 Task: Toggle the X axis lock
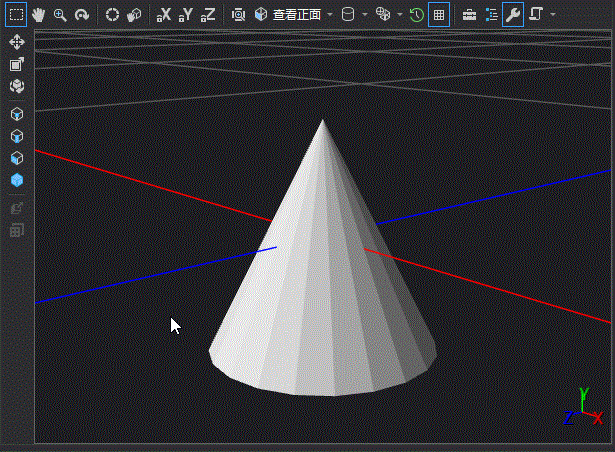pos(164,15)
